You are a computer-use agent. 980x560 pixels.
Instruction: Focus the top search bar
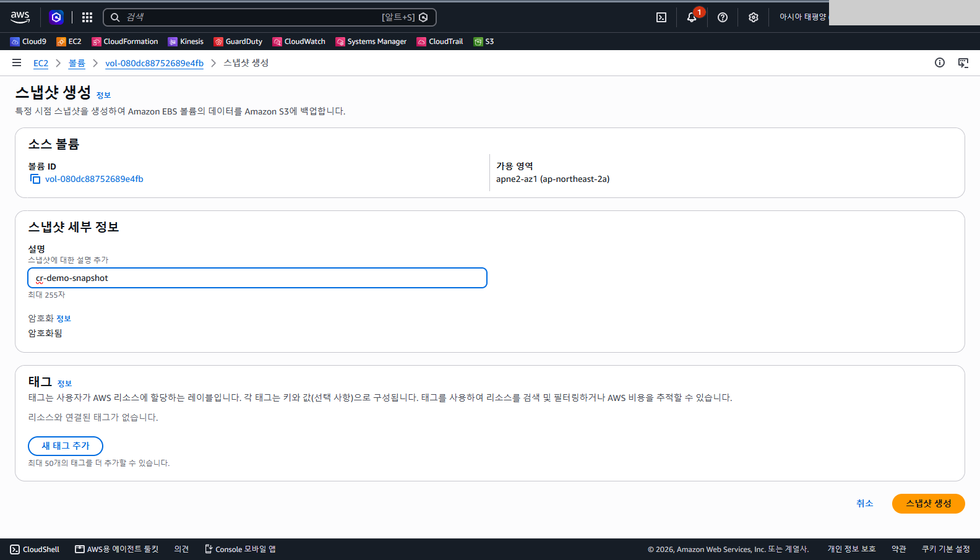tap(270, 17)
